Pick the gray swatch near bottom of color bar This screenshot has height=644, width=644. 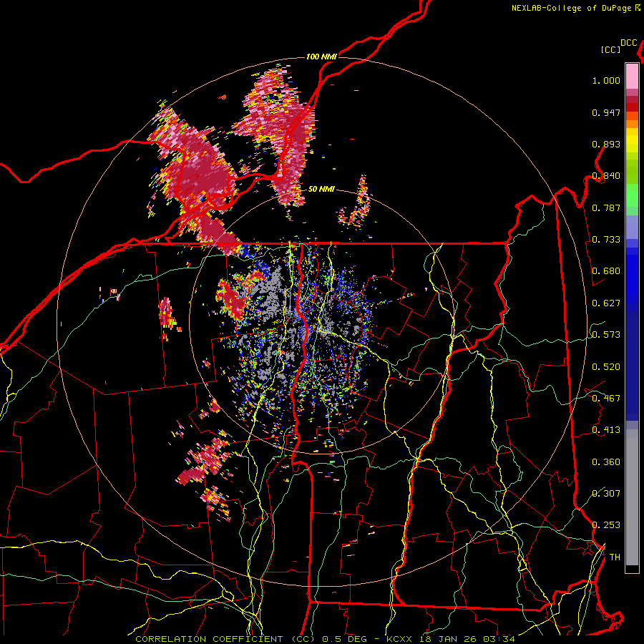[632, 497]
